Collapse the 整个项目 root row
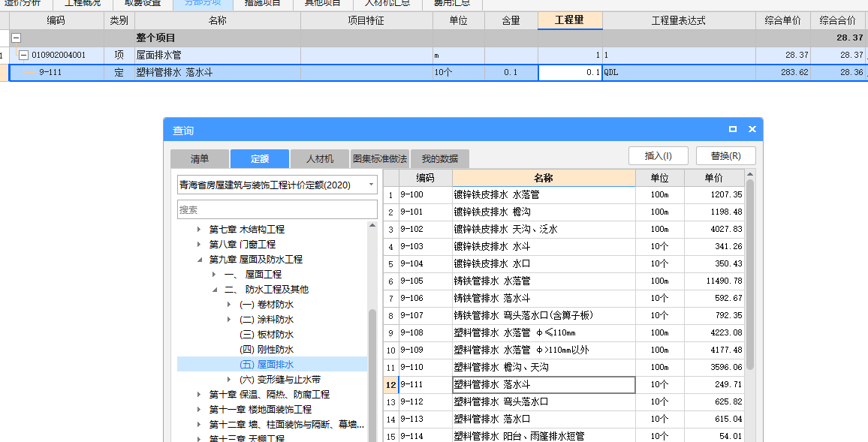This screenshot has width=868, height=442. coord(17,38)
